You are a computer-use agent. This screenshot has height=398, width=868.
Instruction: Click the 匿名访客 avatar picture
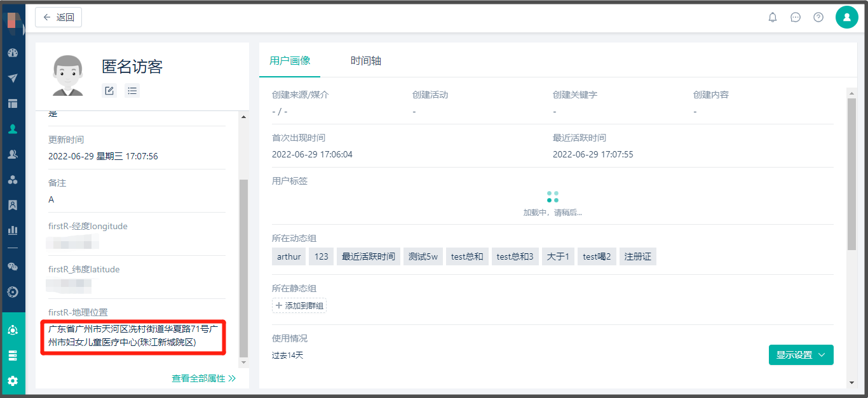pyautogui.click(x=68, y=75)
